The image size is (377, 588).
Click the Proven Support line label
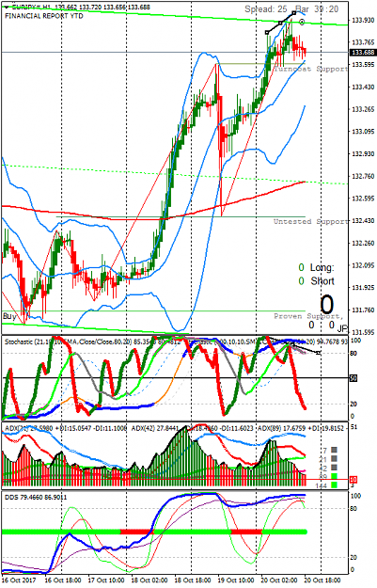308,316
